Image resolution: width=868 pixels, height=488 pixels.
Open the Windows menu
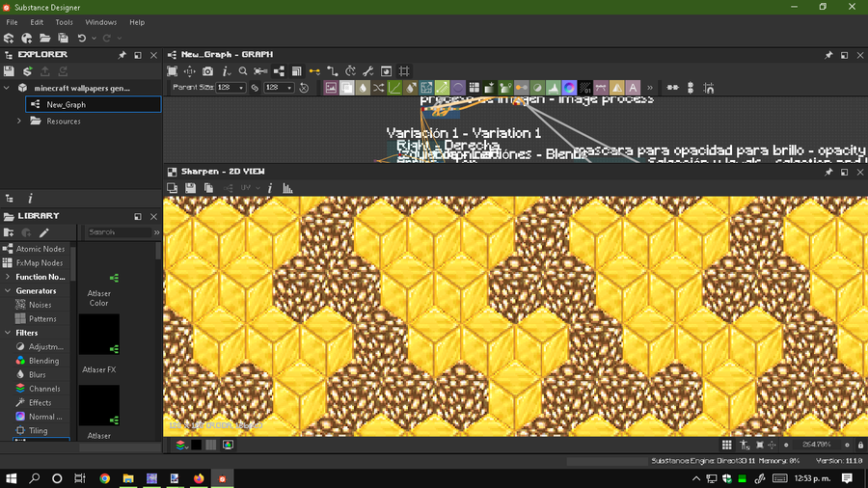(100, 22)
